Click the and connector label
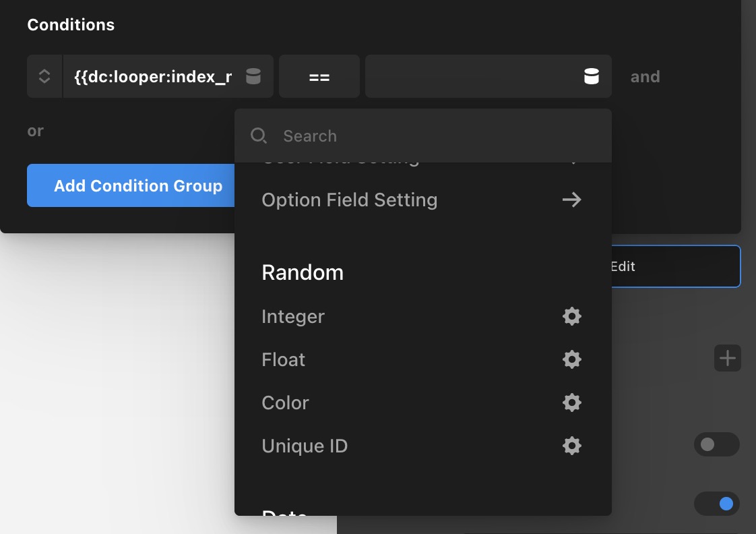 pos(645,77)
